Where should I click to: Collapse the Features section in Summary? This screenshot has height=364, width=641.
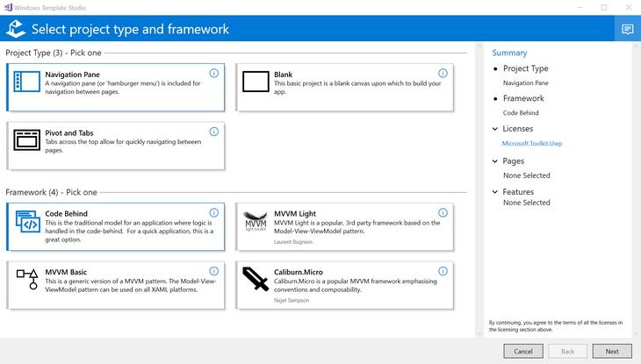(495, 191)
